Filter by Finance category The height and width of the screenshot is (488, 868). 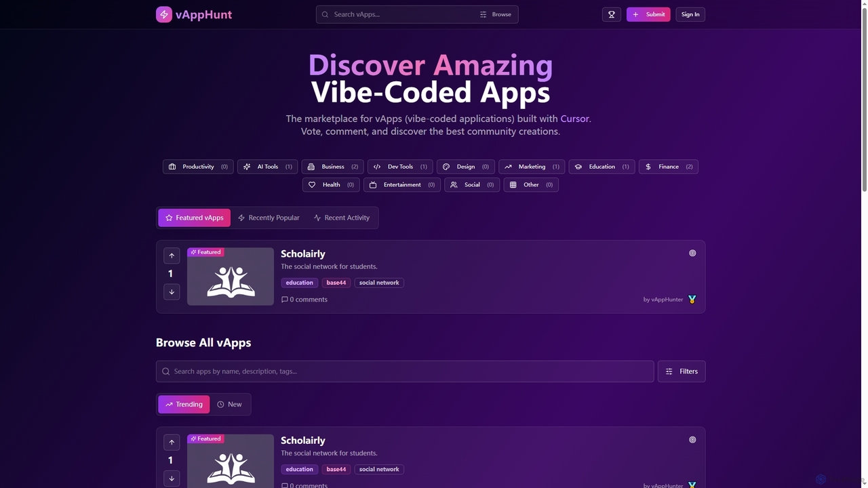pos(669,167)
